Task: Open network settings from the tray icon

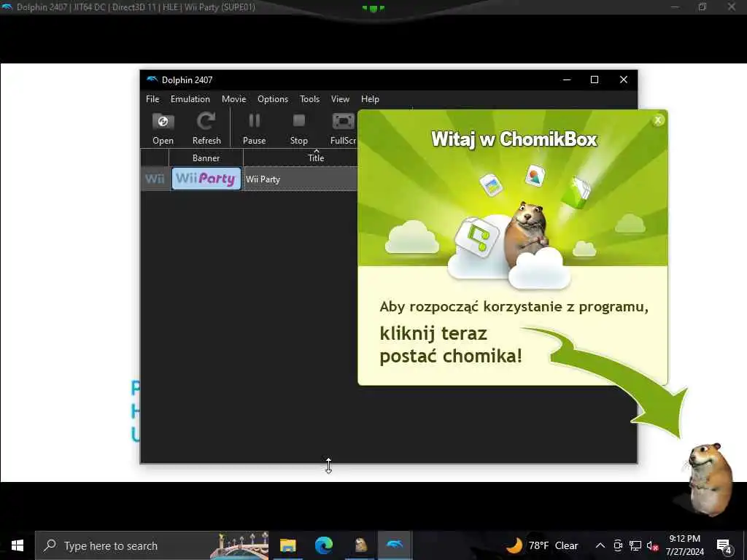Action: [x=635, y=545]
